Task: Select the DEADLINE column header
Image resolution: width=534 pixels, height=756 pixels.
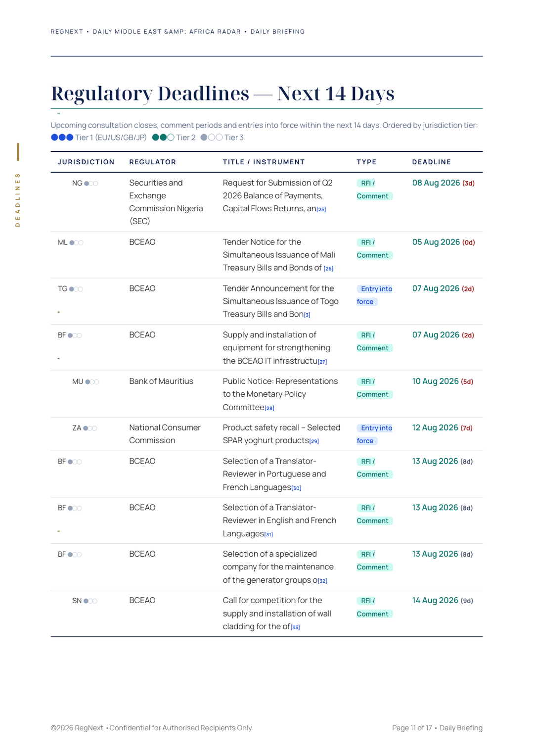Action: click(432, 162)
